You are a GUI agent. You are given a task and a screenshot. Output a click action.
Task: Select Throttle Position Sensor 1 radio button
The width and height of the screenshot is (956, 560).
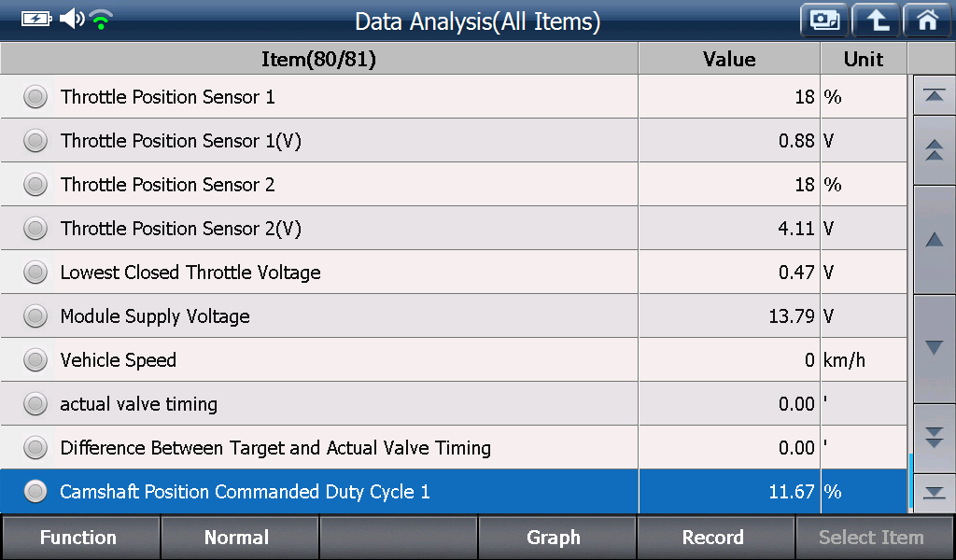click(35, 97)
